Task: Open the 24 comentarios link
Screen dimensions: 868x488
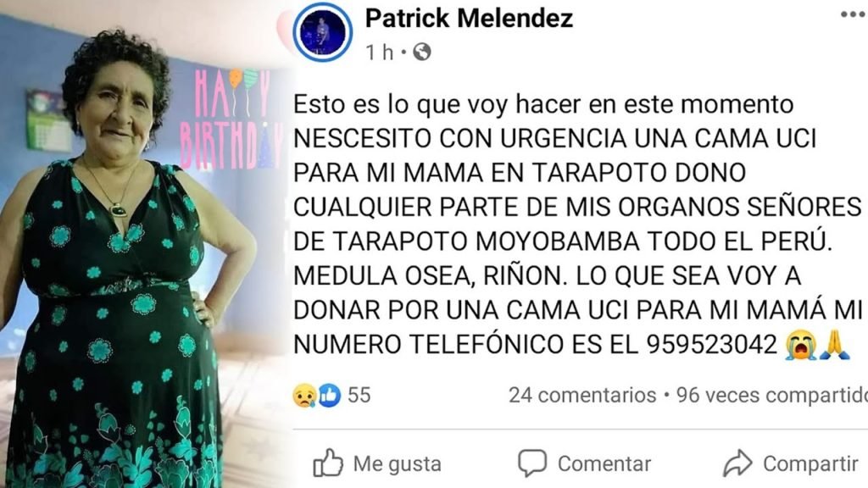Action: tap(582, 395)
